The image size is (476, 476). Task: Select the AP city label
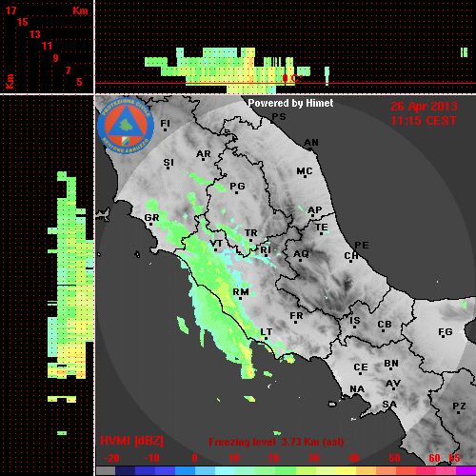pos(315,210)
